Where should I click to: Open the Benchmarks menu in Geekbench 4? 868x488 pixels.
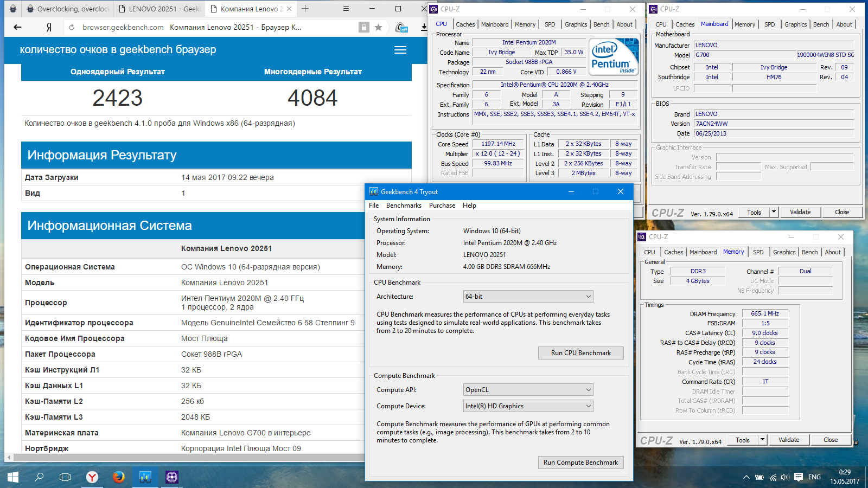[x=404, y=206]
